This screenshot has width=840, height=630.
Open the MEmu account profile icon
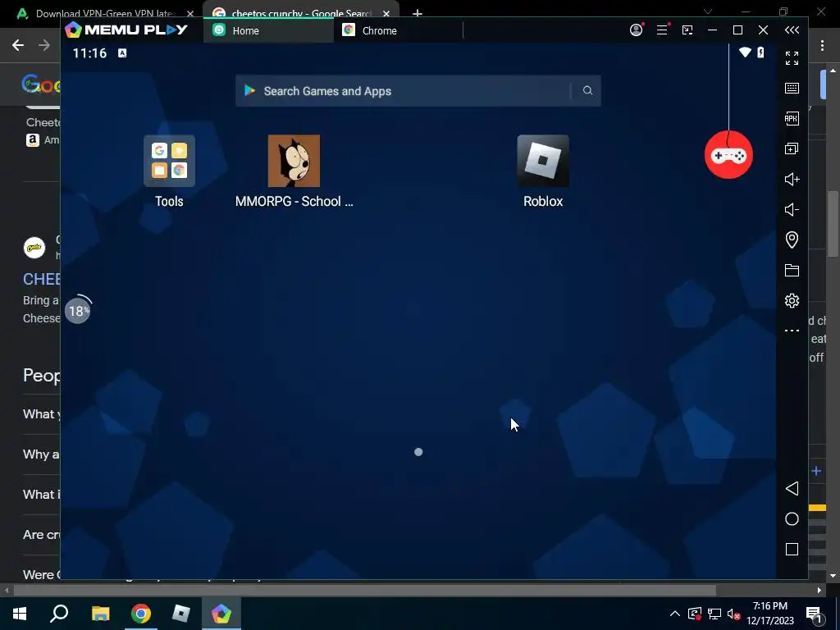click(x=636, y=30)
